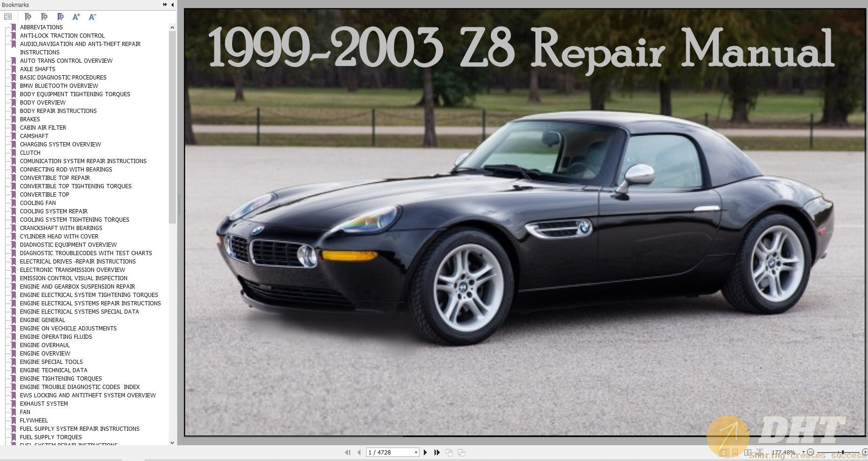Screen dimensions: 868x461
Task: Open the page number dropdown
Action: pyautogui.click(x=416, y=453)
